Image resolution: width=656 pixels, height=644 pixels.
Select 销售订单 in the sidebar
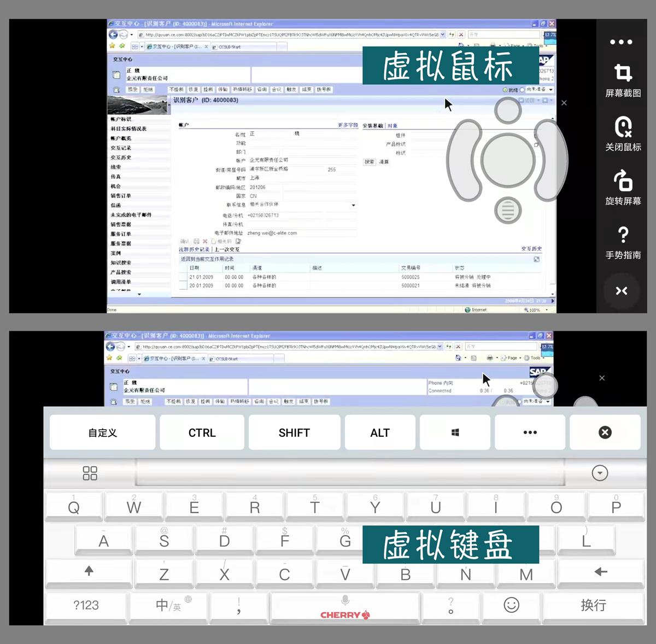pyautogui.click(x=121, y=196)
